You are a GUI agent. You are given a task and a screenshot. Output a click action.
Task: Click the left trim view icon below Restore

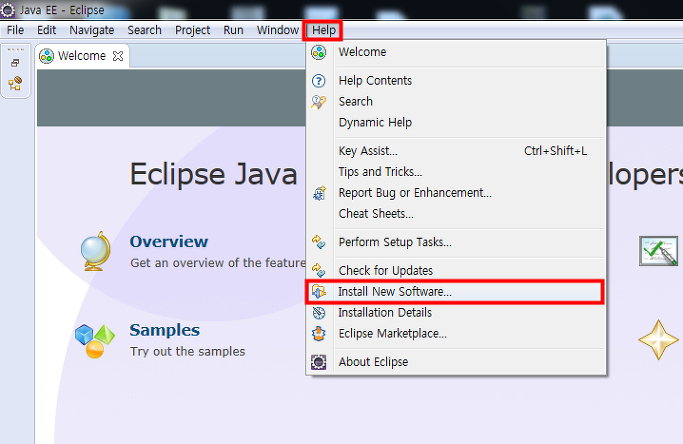tap(15, 83)
